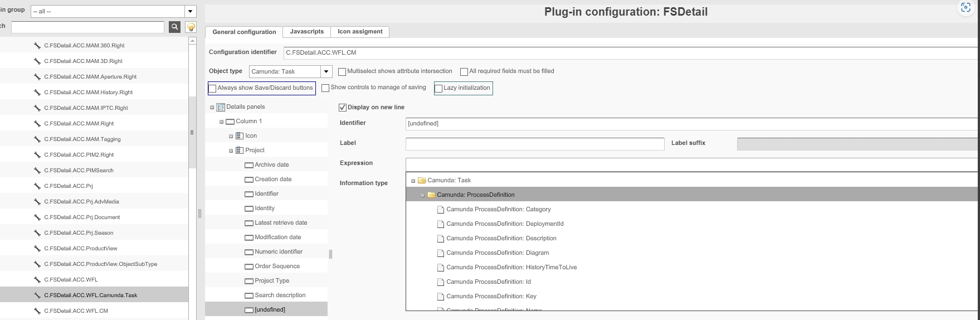Screen dimensions: 980x320
Task: Enable Always show Save/Discard buttons
Action: pos(212,89)
